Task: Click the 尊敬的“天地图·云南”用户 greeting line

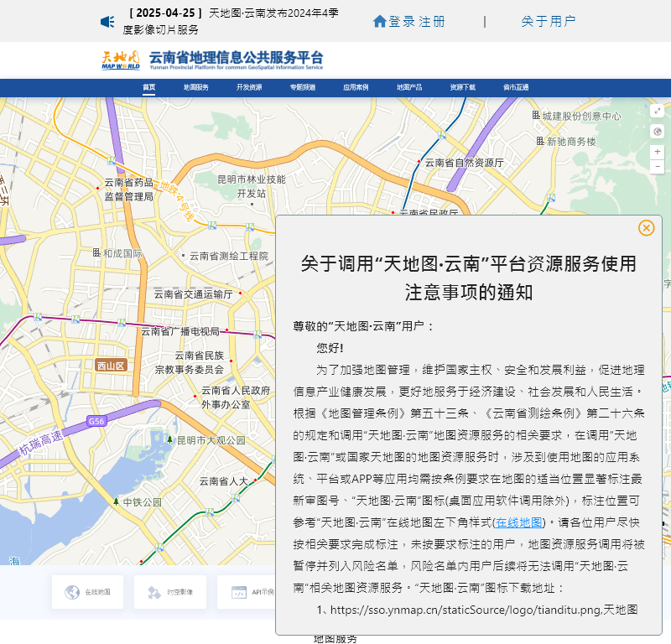Action: (x=363, y=326)
